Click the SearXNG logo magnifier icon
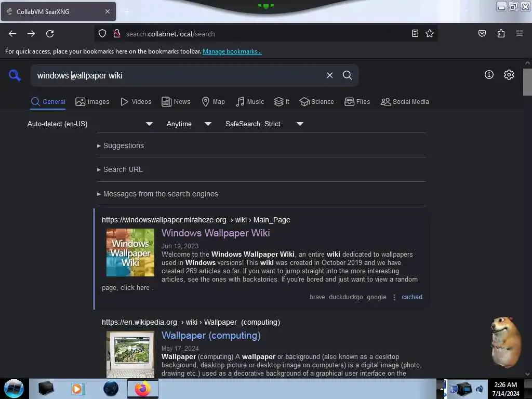 click(15, 75)
